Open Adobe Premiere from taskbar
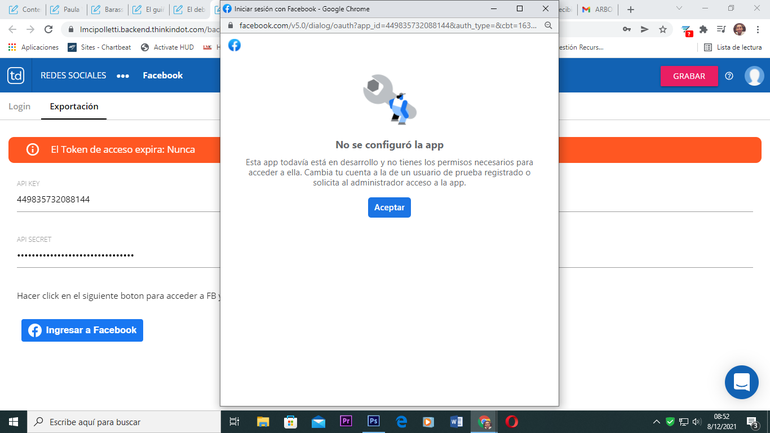 coord(346,421)
